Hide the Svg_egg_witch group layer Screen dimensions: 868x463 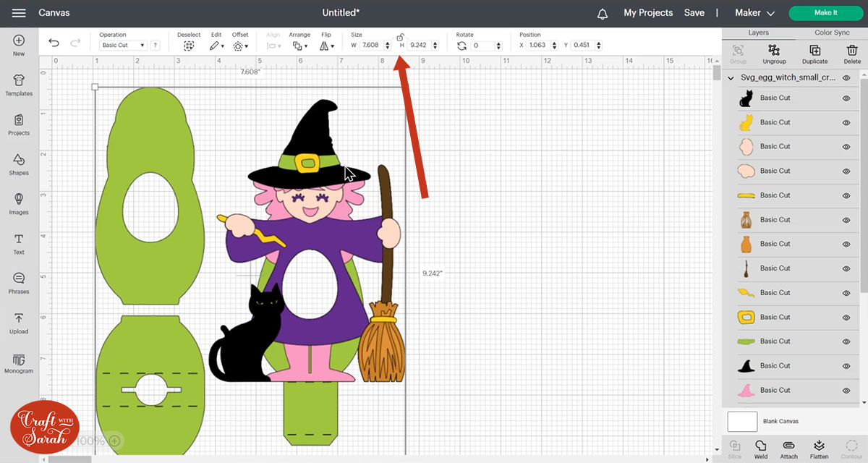tap(846, 77)
